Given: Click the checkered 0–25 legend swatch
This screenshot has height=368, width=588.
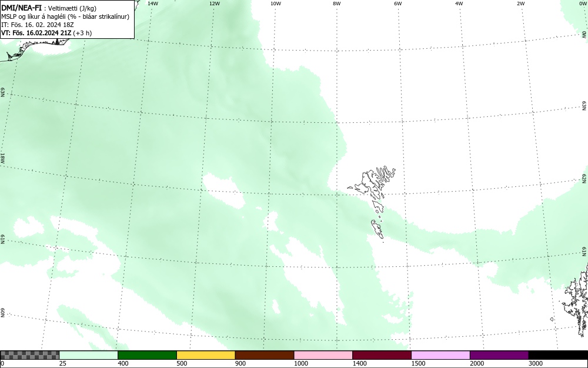Looking at the screenshot, I should (29, 355).
